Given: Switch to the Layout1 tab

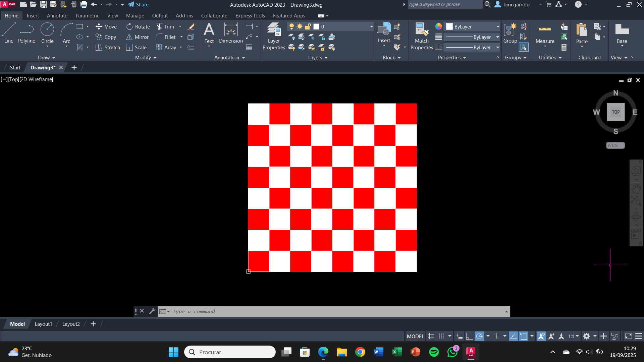Looking at the screenshot, I should (x=43, y=324).
